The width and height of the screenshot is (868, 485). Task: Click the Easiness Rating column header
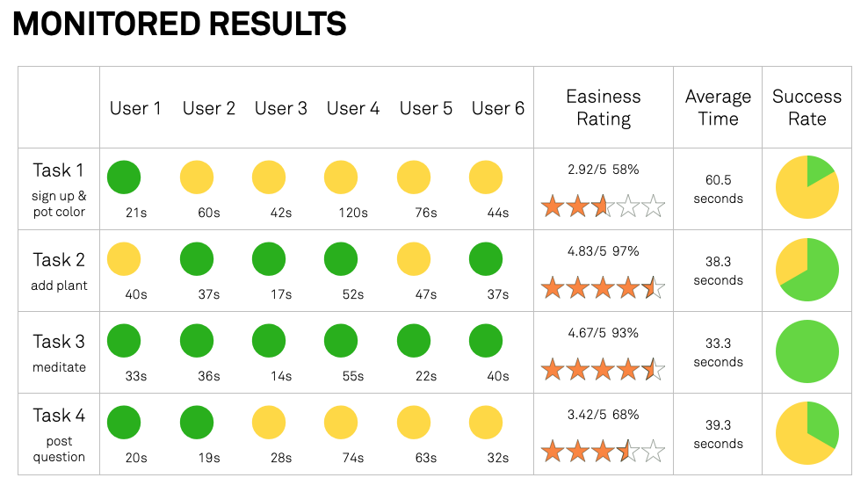[604, 107]
